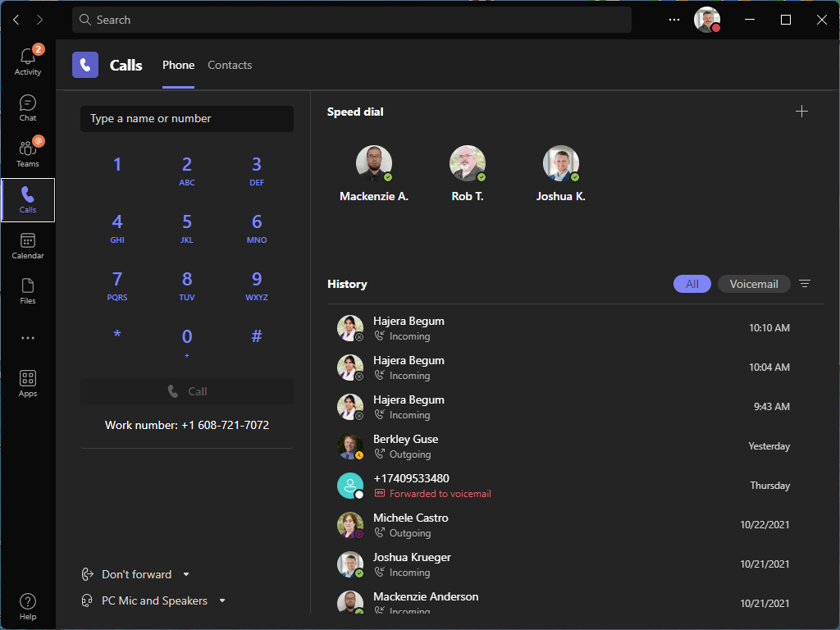Click your profile avatar picture
The width and height of the screenshot is (840, 630).
pos(706,19)
